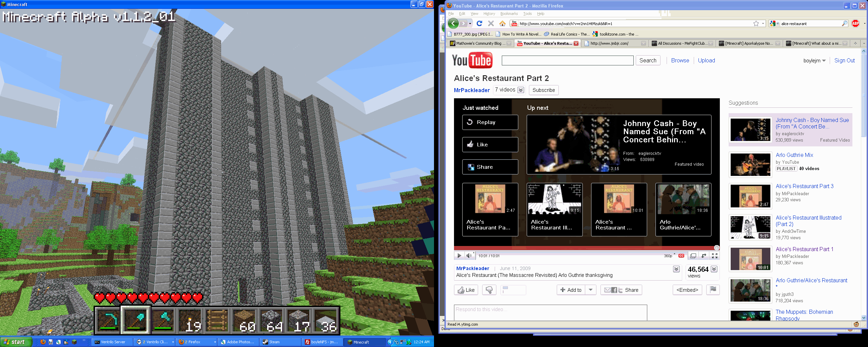Screen dimensions: 868x347
Task: Open Windows start menu
Action: coord(16,342)
